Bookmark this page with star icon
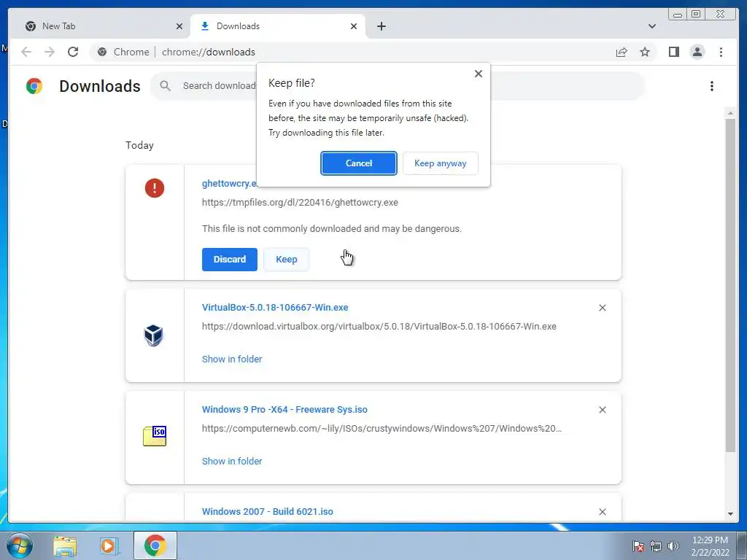Screen dimensions: 747x560 (645, 52)
